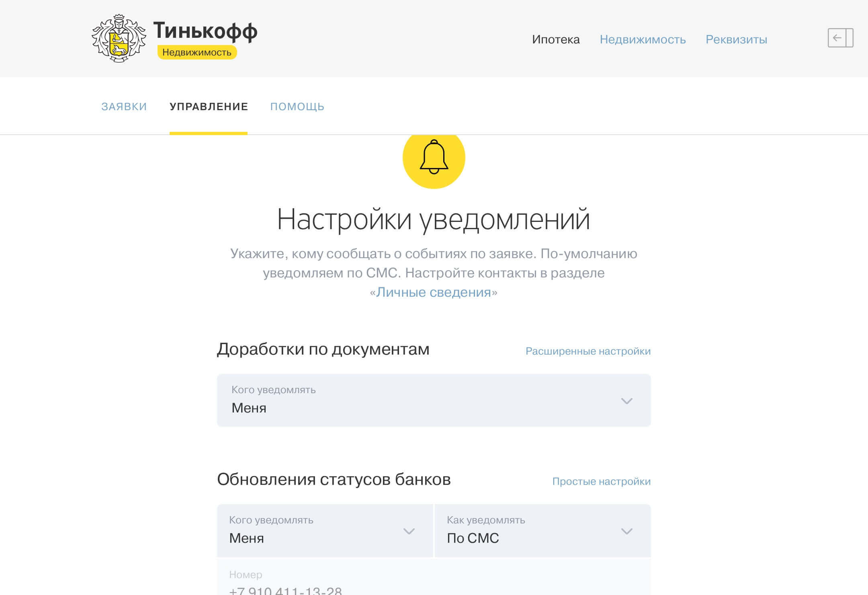Switch to the Помощь tab
The image size is (868, 595).
coord(297,107)
